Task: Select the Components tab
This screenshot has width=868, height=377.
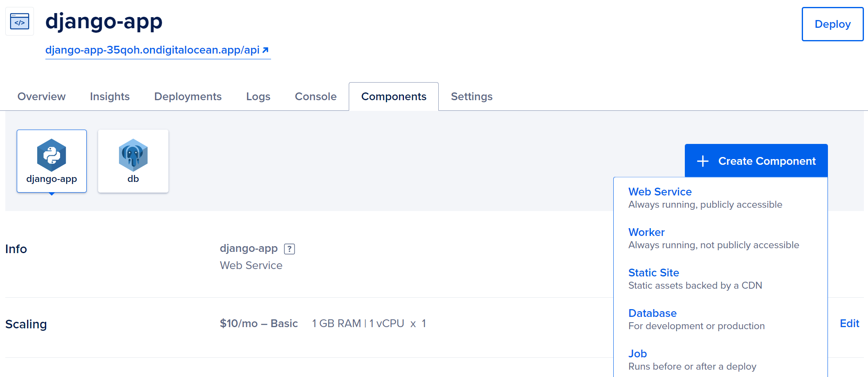Action: [x=394, y=96]
